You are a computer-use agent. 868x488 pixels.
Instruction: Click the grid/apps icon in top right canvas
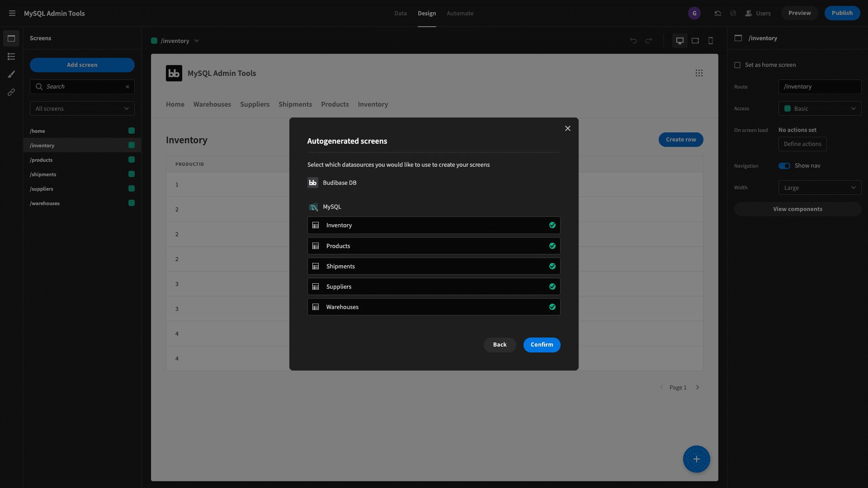(699, 73)
